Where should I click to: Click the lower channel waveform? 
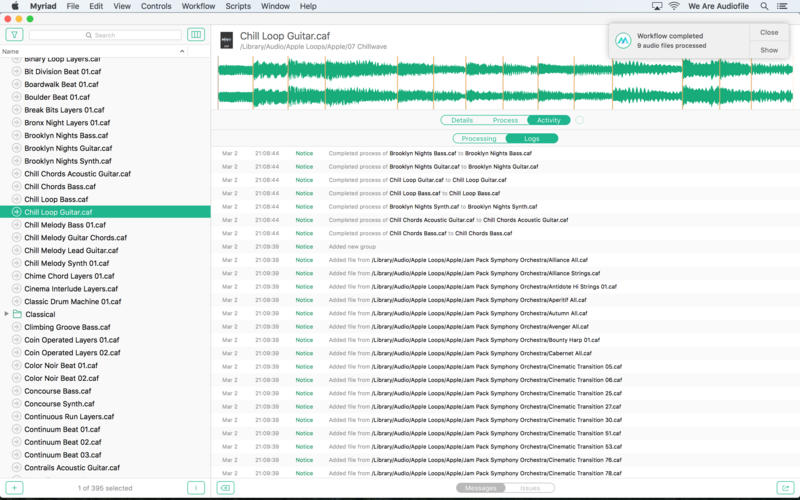(x=505, y=95)
